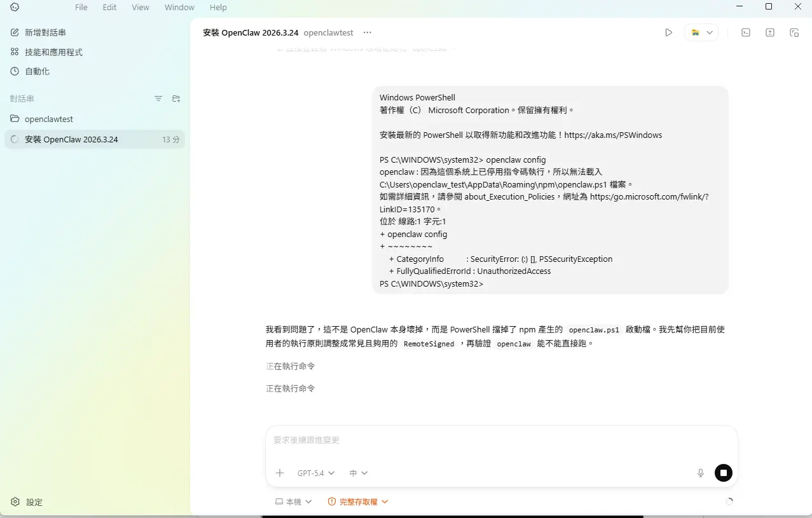Run the session with the play icon
812x518 pixels.
pyautogui.click(x=668, y=32)
